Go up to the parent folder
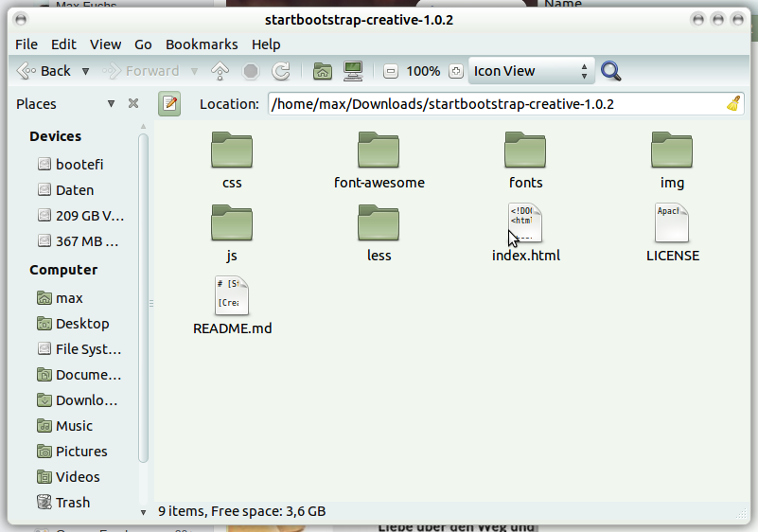Screen dimensions: 758x532 [220, 71]
